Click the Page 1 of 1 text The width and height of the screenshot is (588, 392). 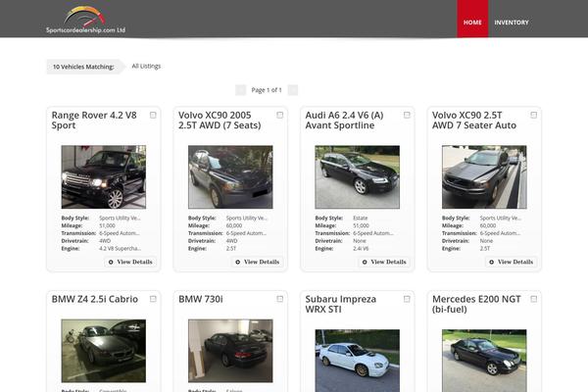tap(267, 90)
